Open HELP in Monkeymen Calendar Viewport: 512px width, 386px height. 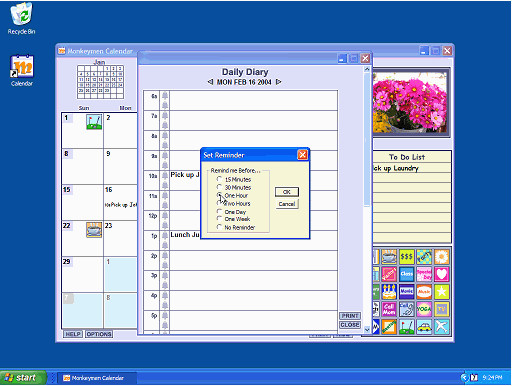73,334
